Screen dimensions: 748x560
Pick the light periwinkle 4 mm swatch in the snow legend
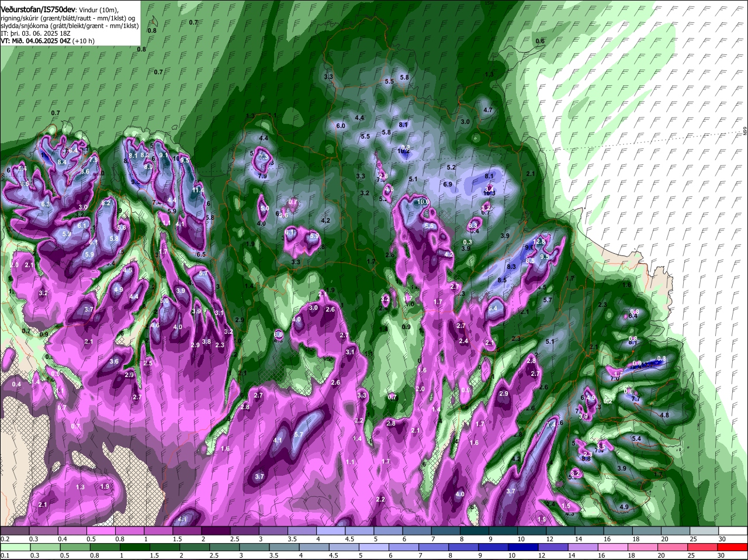[x=331, y=531]
